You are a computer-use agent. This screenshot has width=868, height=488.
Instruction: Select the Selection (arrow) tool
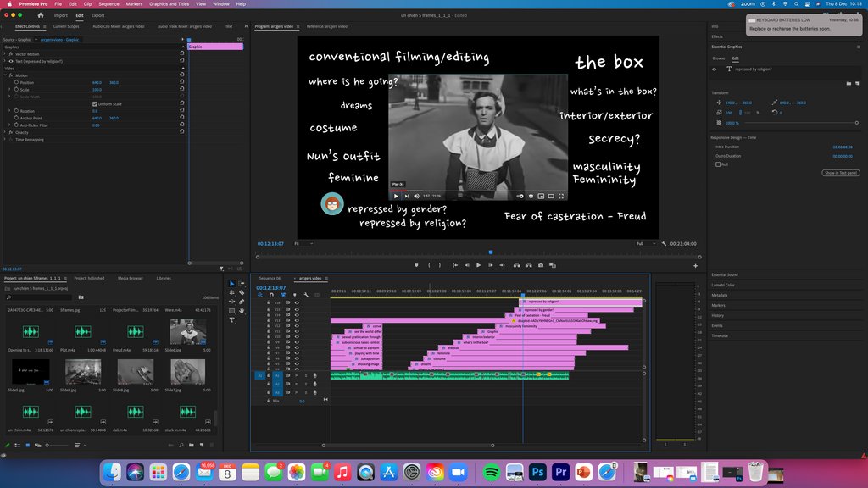coord(232,283)
